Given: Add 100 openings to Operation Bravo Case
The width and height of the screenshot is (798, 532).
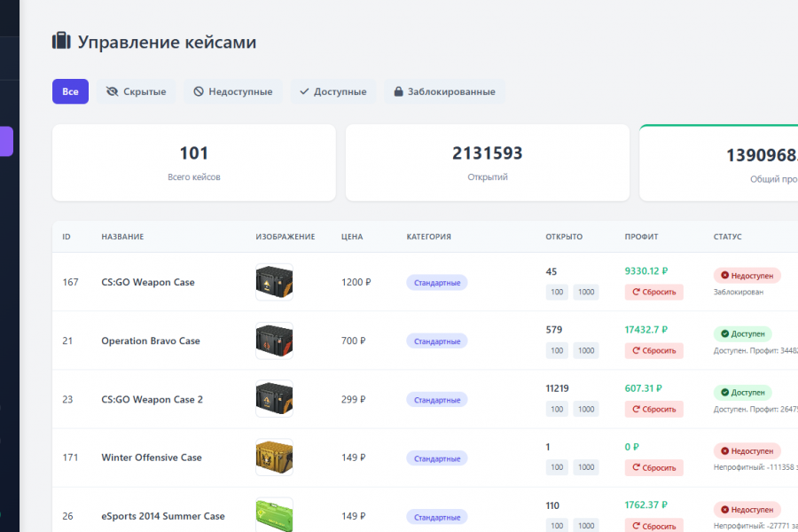Looking at the screenshot, I should tap(557, 351).
